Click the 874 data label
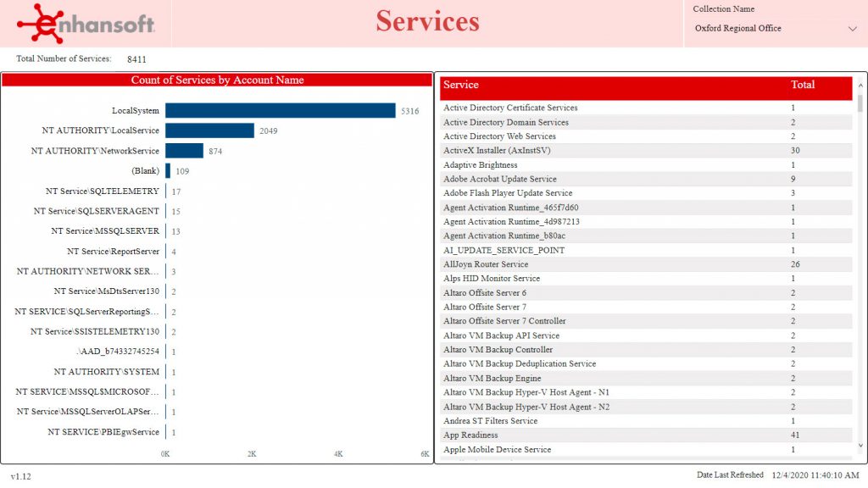Screen dimensions: 868x488 (x=215, y=151)
